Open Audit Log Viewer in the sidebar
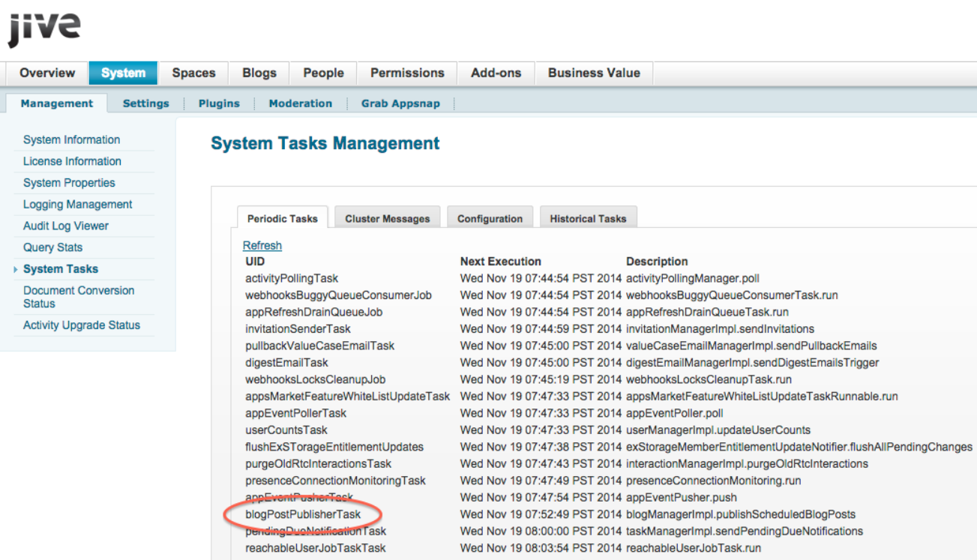The height and width of the screenshot is (560, 977). tap(66, 226)
